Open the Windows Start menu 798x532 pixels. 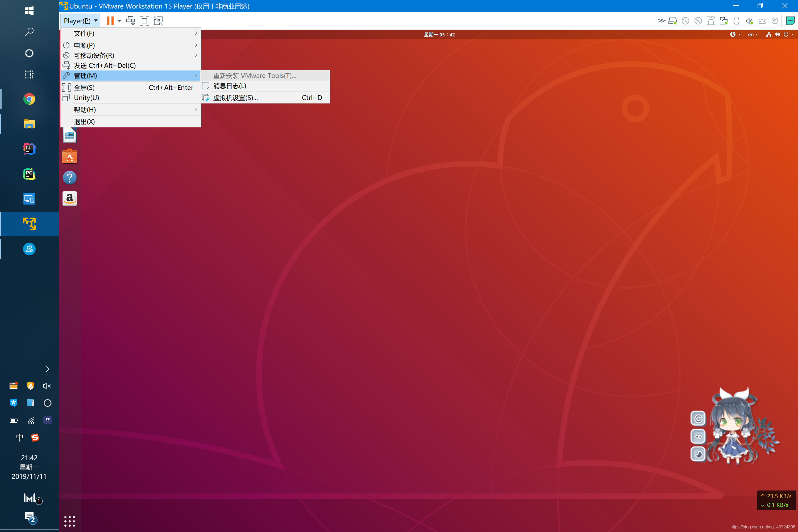(x=29, y=11)
